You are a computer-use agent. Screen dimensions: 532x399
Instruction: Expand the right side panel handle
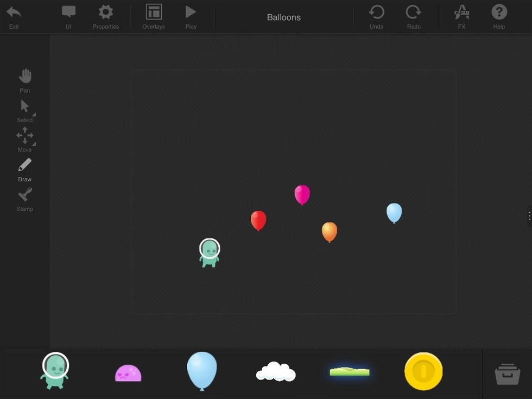point(529,216)
